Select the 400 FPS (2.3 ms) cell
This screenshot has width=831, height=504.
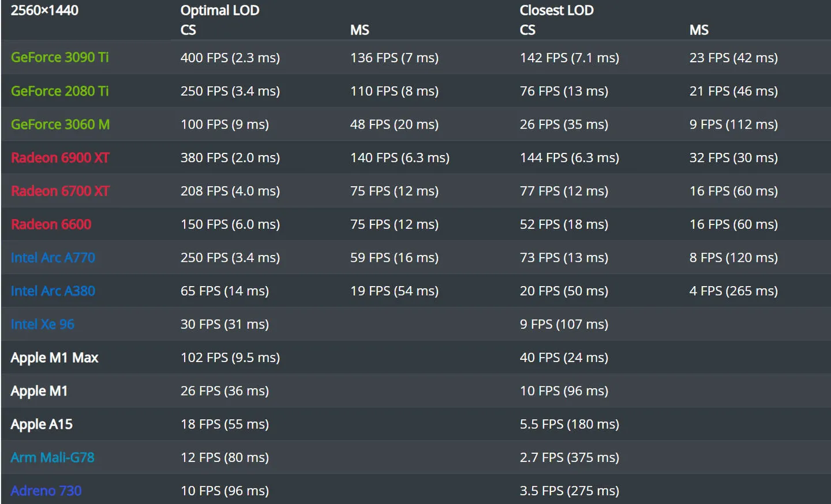click(230, 58)
